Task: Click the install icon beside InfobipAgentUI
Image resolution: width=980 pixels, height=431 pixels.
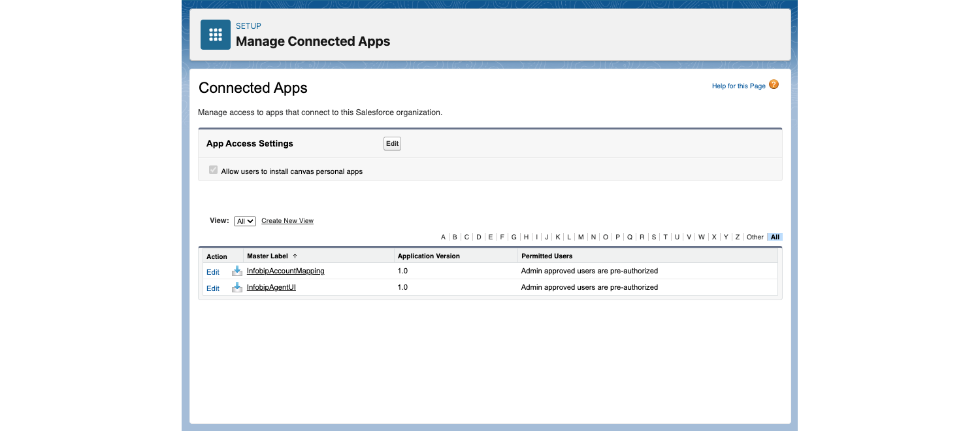Action: point(237,288)
